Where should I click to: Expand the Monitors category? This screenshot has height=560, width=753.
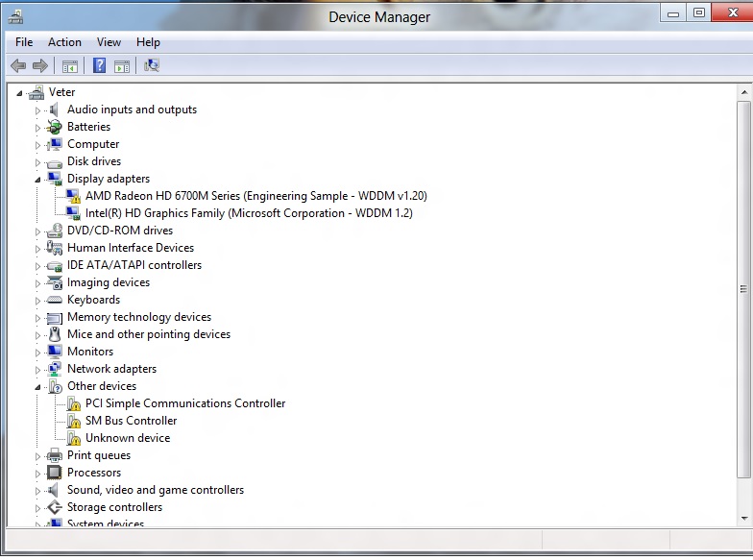tap(37, 353)
